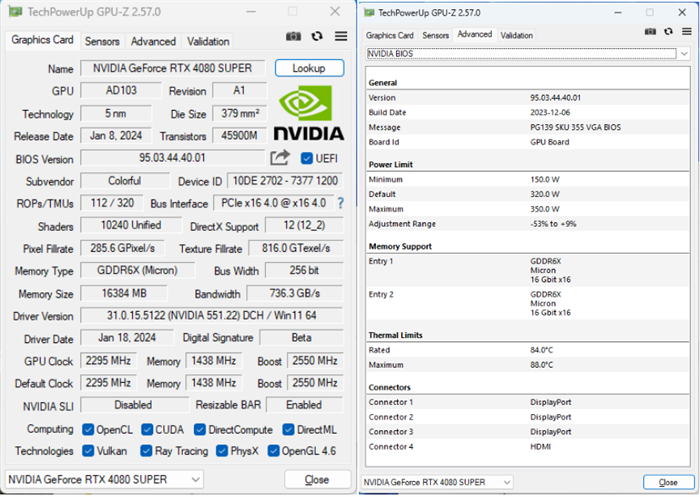Click the refresh icon in the right GPU-Z window
700x497 pixels.
pyautogui.click(x=668, y=31)
